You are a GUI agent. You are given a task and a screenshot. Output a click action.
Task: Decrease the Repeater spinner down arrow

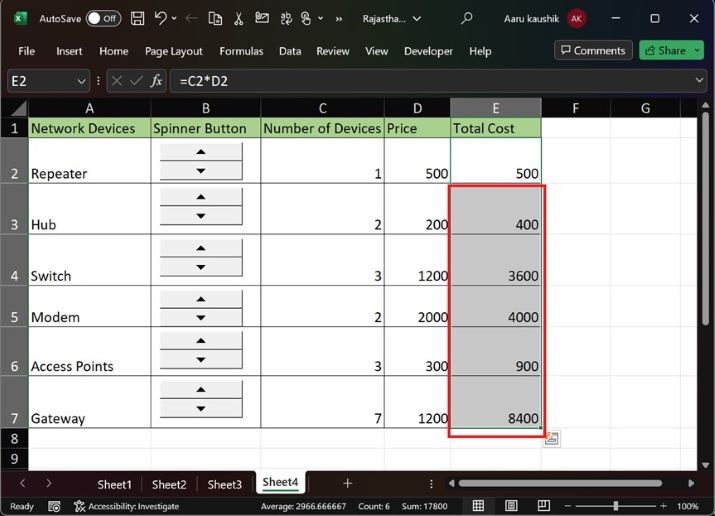pos(201,171)
